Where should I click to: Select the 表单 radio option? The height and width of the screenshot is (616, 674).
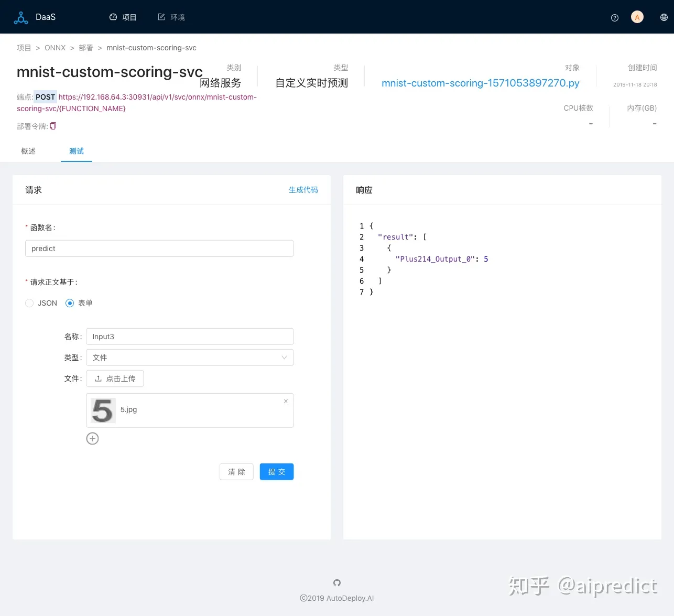(x=70, y=303)
